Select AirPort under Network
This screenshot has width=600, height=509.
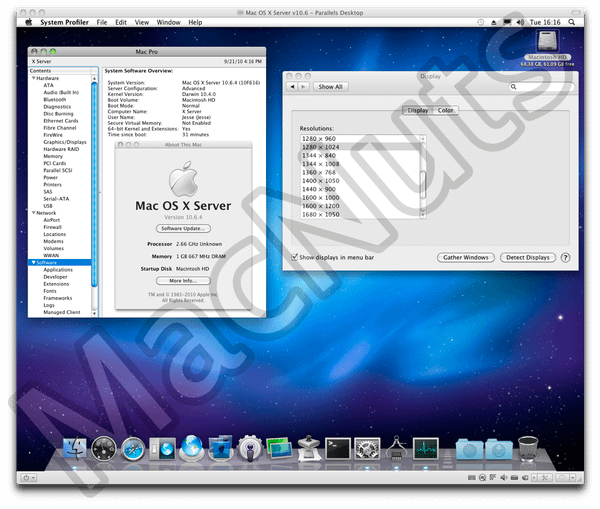click(52, 220)
